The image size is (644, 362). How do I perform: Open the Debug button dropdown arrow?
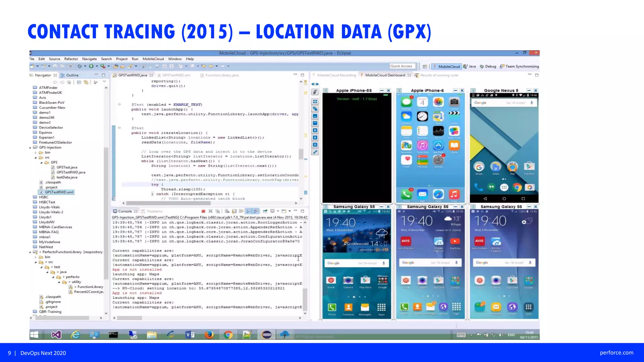click(85, 66)
